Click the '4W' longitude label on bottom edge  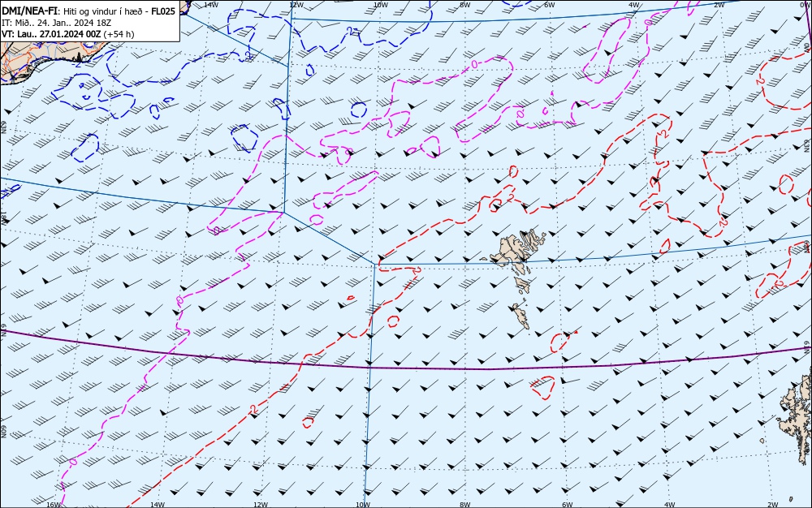coord(670,505)
